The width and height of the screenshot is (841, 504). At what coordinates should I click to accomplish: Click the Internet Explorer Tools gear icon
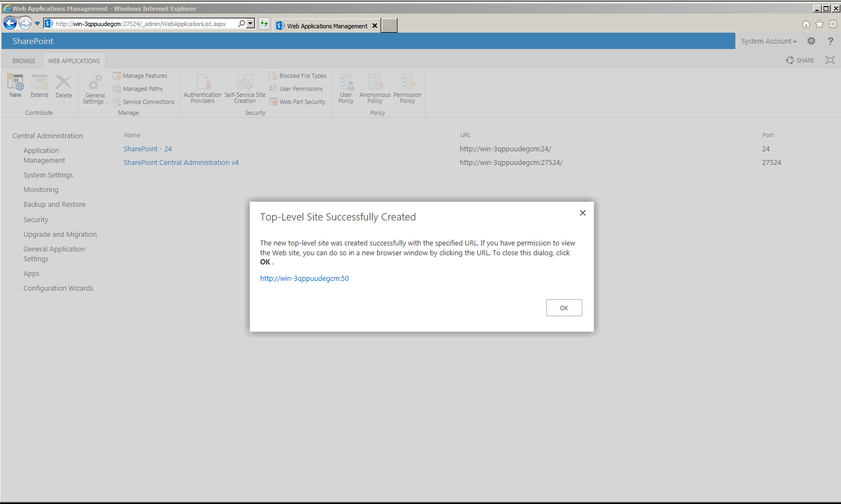[833, 24]
